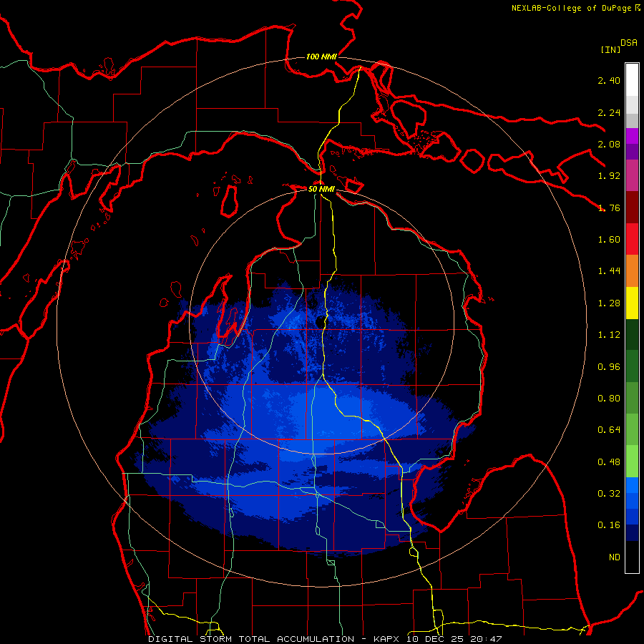The width and height of the screenshot is (644, 644).
Task: Click the 0.80 legend value
Action: pos(609,399)
